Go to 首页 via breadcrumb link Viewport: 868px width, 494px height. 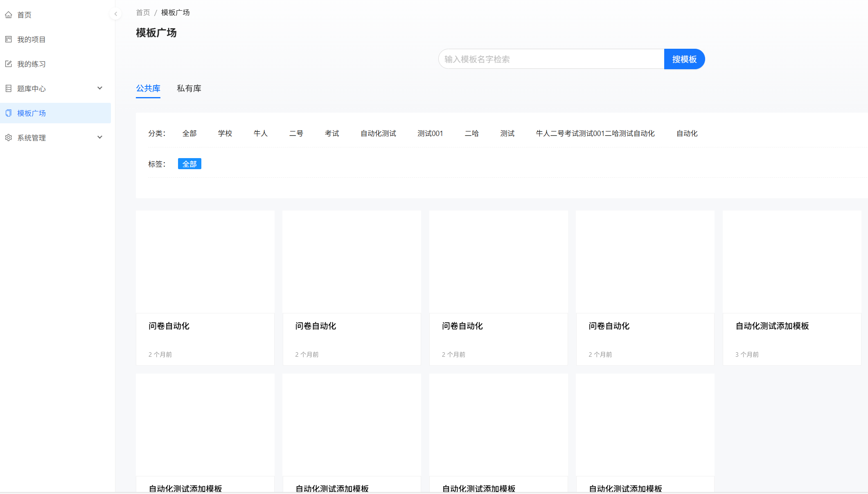(143, 13)
